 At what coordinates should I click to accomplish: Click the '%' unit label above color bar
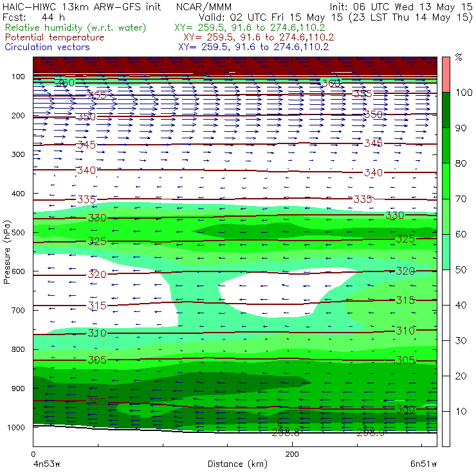459,57
